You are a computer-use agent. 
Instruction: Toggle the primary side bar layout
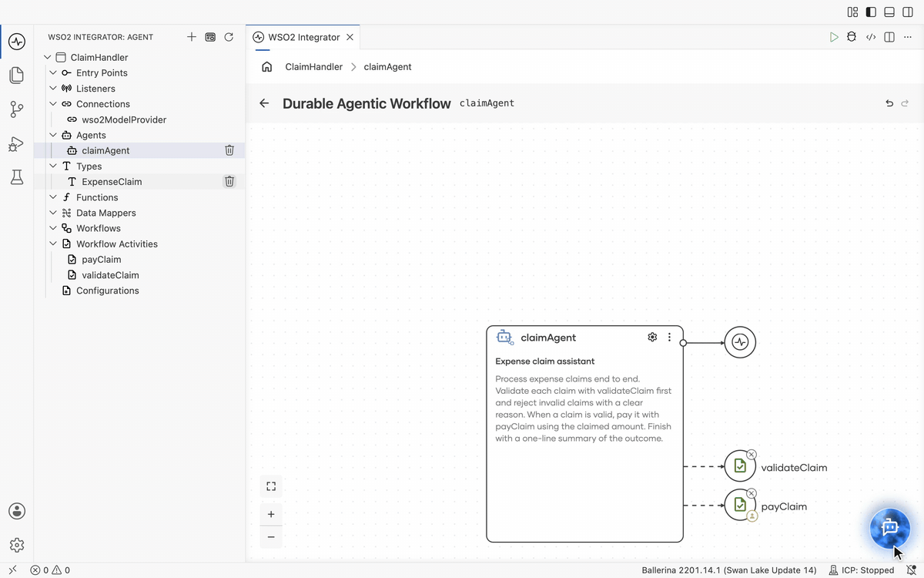tap(871, 12)
